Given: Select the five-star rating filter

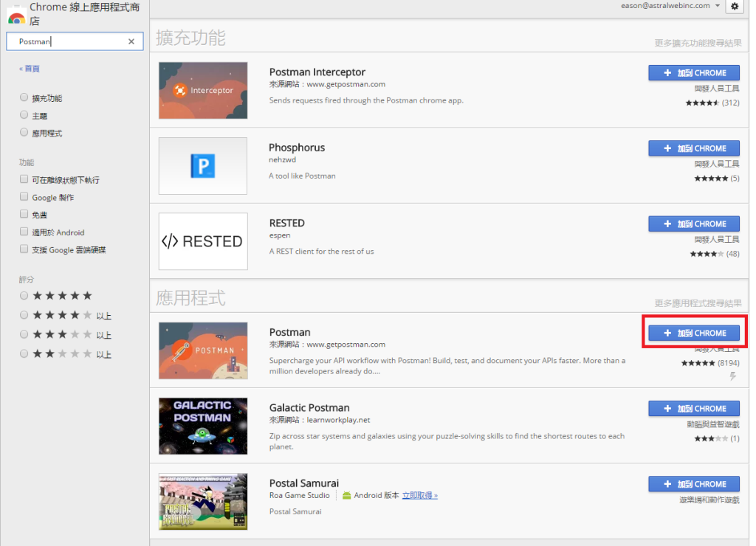Looking at the screenshot, I should pos(24,296).
